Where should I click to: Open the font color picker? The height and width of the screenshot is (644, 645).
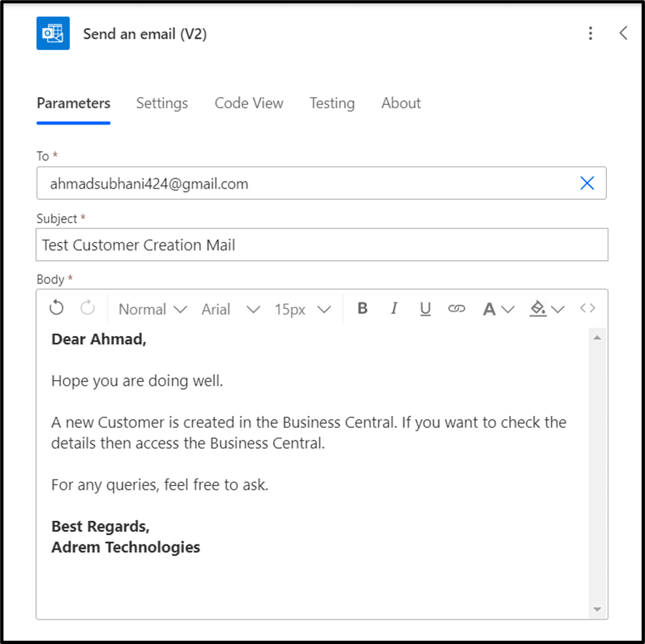[498, 309]
